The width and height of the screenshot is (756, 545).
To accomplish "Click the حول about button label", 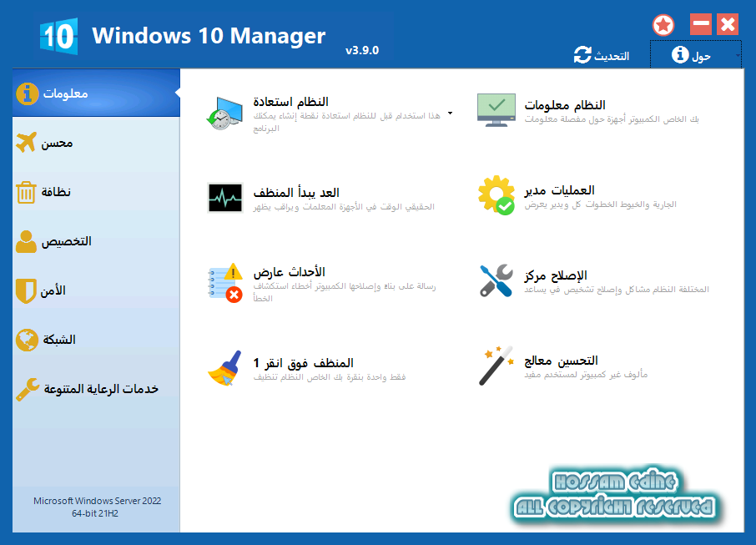I will (x=701, y=57).
